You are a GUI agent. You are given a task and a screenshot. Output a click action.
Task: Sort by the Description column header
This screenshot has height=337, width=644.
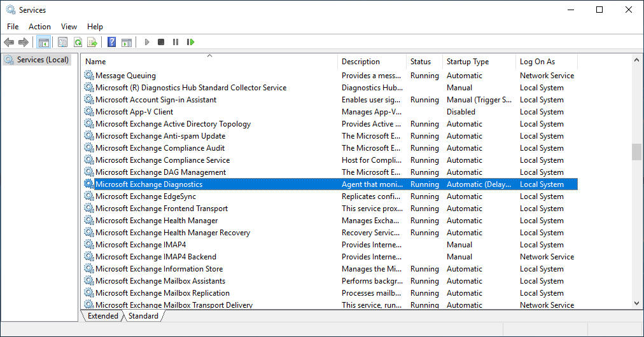372,62
